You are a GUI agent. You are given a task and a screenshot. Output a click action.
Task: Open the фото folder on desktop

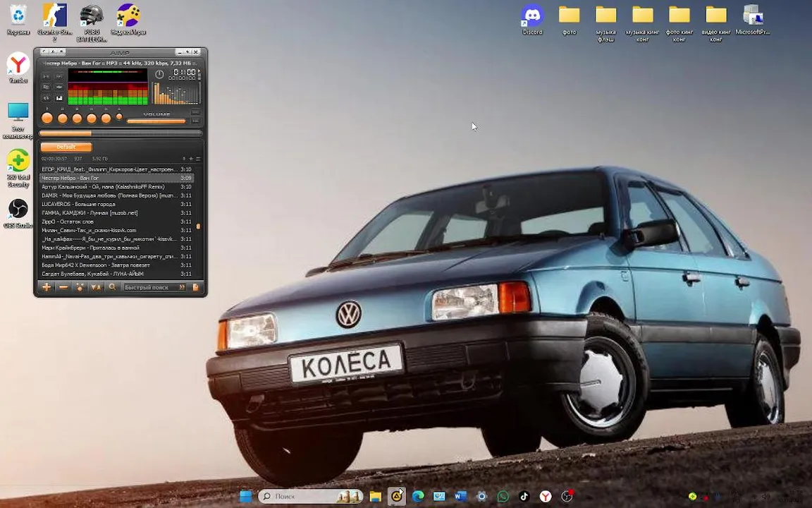tap(569, 20)
